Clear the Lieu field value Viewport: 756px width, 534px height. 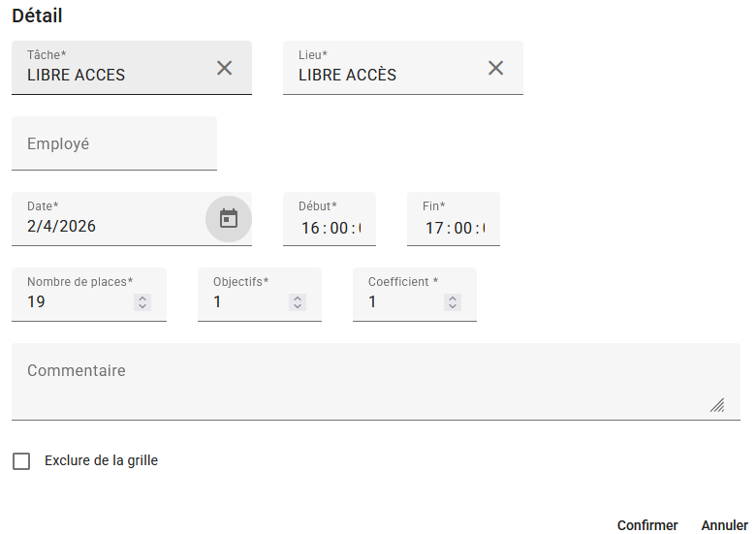[x=495, y=68]
